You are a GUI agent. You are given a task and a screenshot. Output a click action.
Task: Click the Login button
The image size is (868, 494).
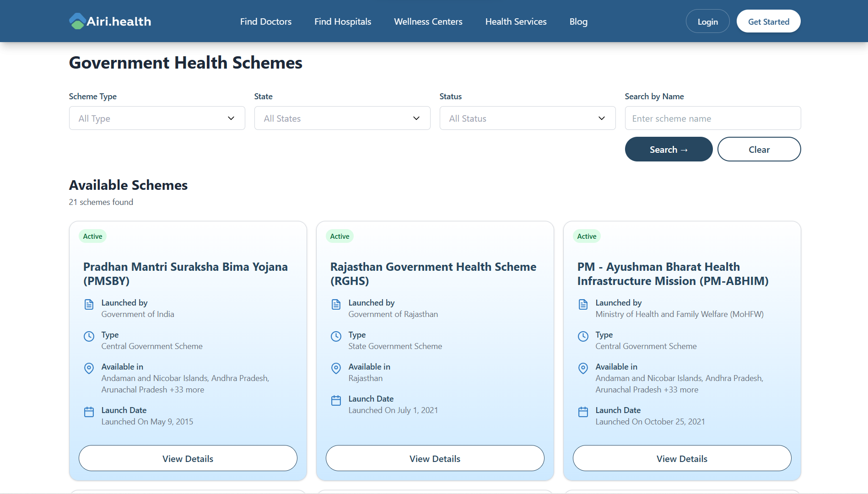click(x=707, y=21)
